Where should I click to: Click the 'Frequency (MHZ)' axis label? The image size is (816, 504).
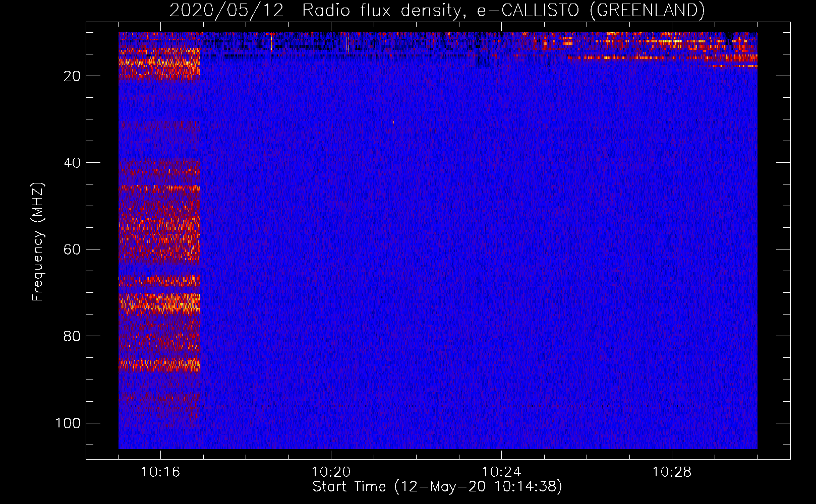pyautogui.click(x=38, y=241)
